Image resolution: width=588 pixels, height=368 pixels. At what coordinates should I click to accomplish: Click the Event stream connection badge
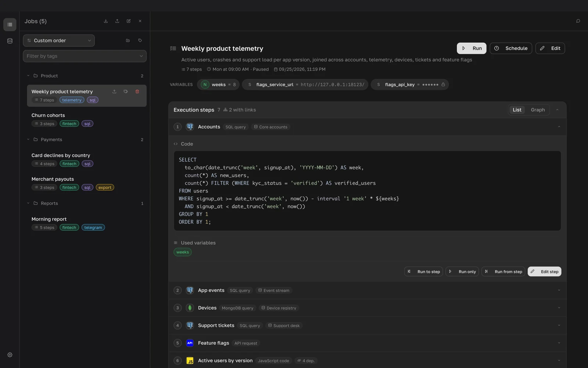tap(274, 290)
